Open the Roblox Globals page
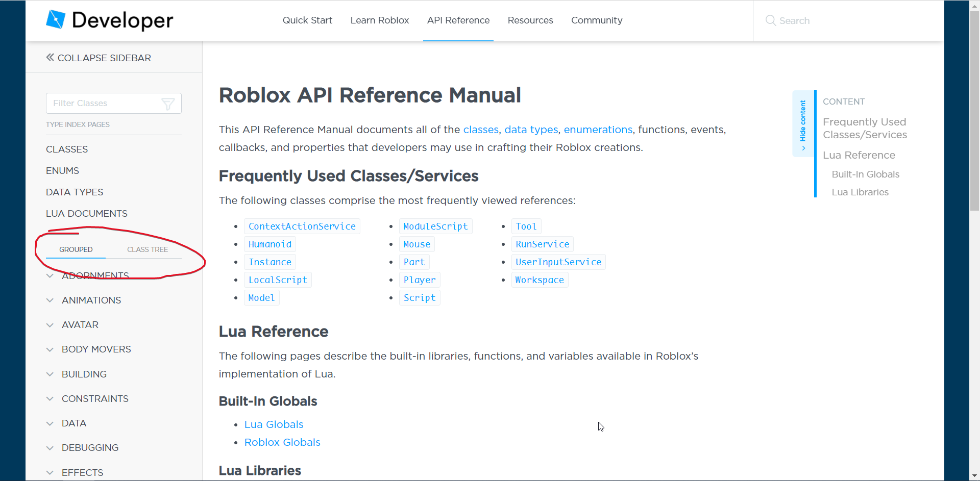Screen dimensions: 980x481 [282, 442]
